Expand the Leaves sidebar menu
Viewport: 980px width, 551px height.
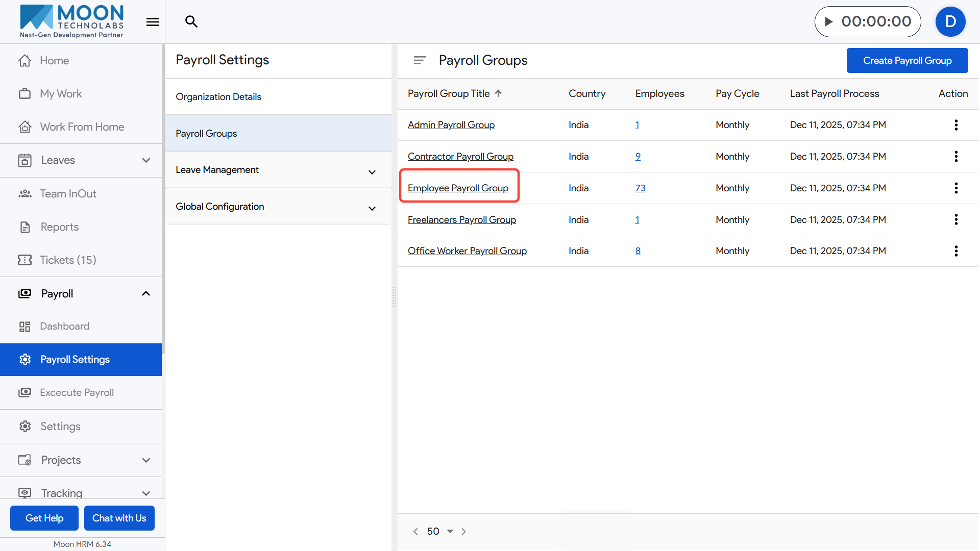click(x=146, y=160)
